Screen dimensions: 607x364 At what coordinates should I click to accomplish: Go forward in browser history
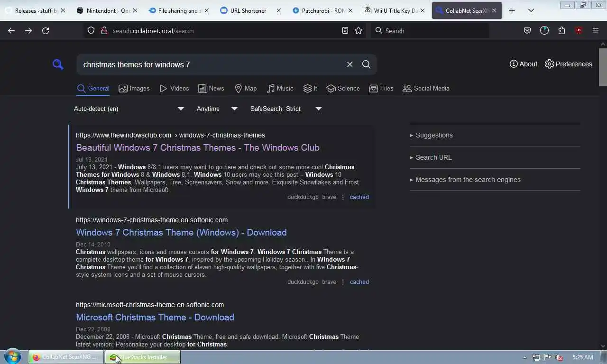(x=28, y=31)
